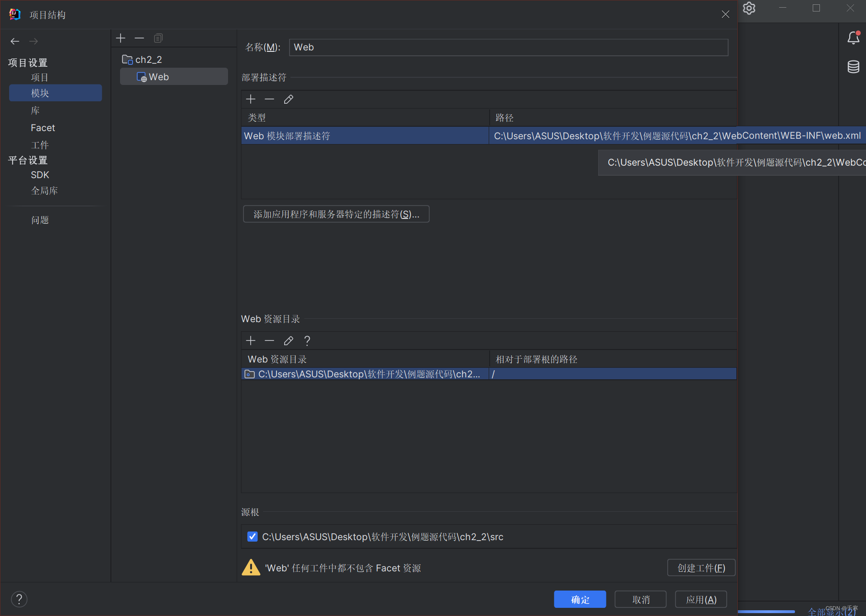Click the 类型 column header

[365, 118]
